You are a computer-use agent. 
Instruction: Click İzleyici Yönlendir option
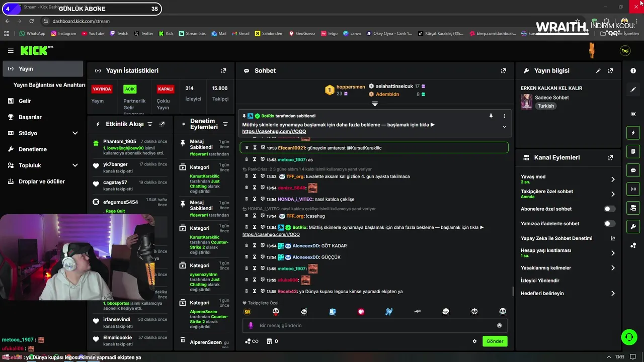540,281
